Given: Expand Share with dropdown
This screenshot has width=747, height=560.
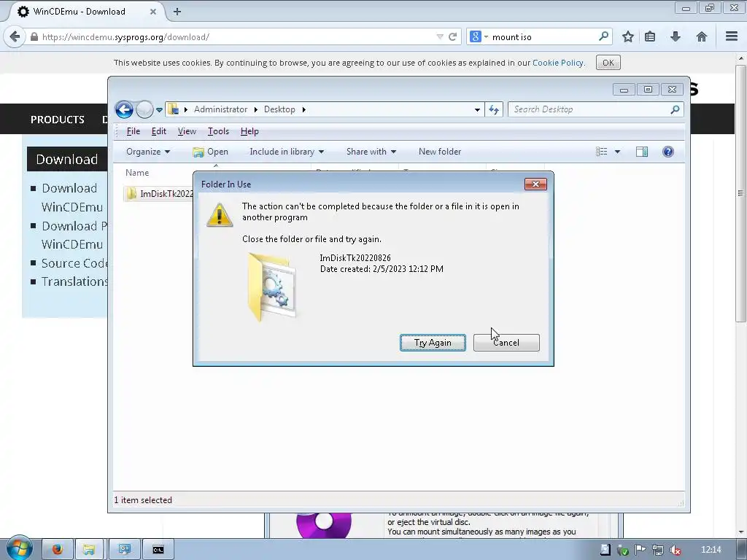Looking at the screenshot, I should click(x=371, y=152).
